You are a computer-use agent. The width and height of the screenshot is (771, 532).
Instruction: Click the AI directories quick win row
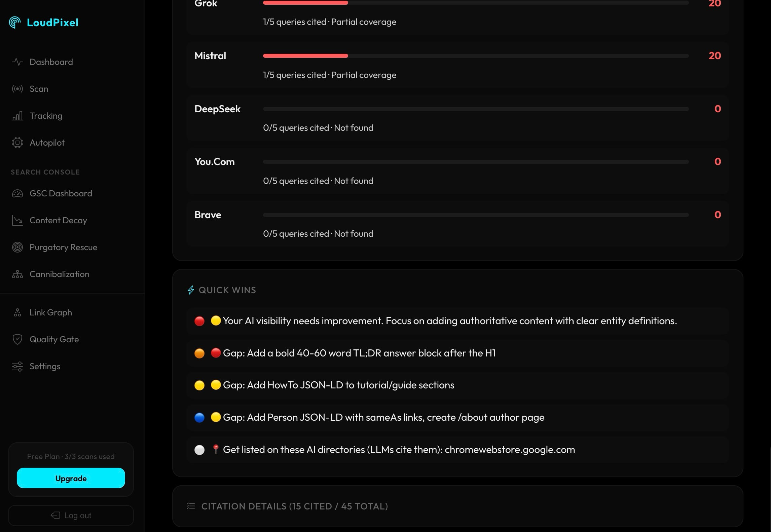[399, 450]
